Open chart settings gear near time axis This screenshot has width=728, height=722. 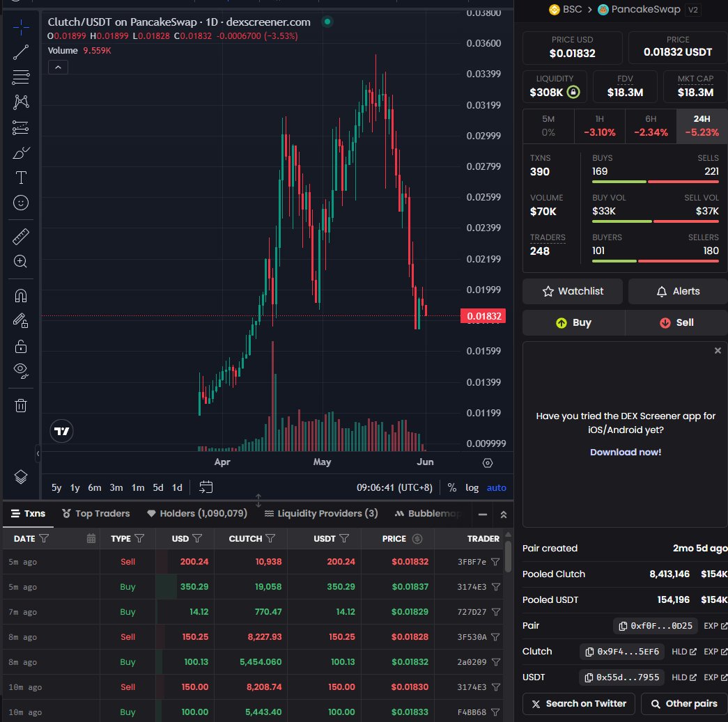(488, 462)
